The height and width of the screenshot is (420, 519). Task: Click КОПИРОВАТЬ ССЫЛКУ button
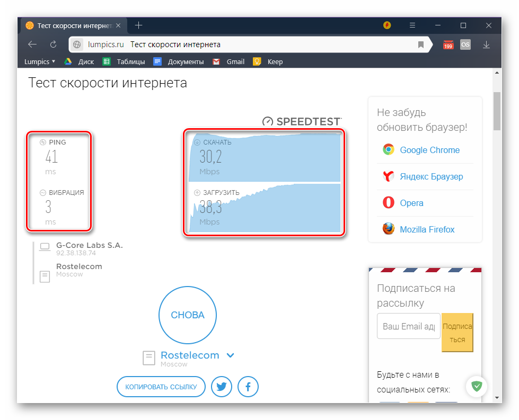[x=161, y=387]
